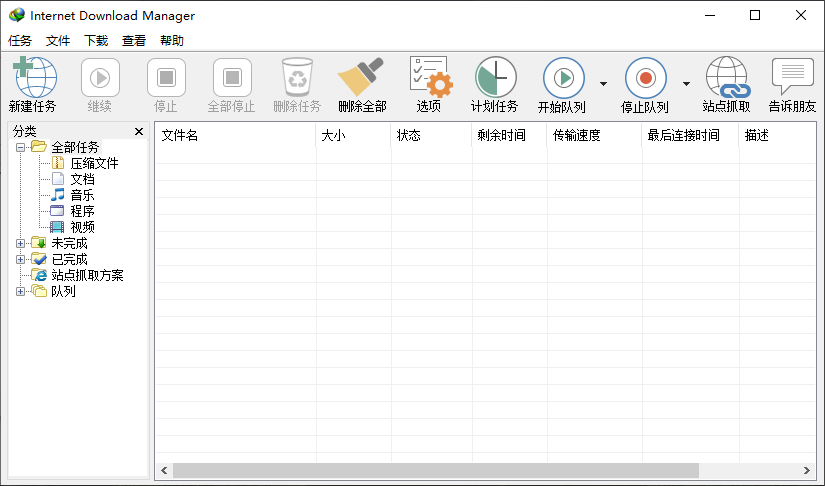The height and width of the screenshot is (486, 825).
Task: Sort by the 传输速度 column header
Action: 594,136
